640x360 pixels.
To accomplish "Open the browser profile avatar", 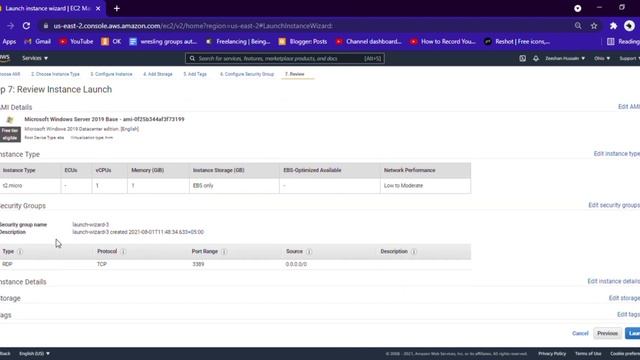I will (x=629, y=26).
